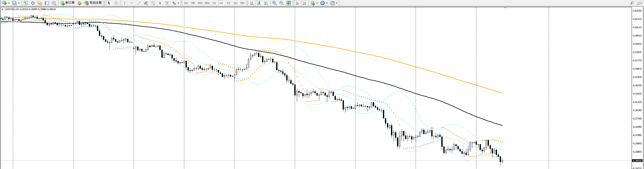
Task: Toggle chart shift from right edge
Action: point(304,3)
